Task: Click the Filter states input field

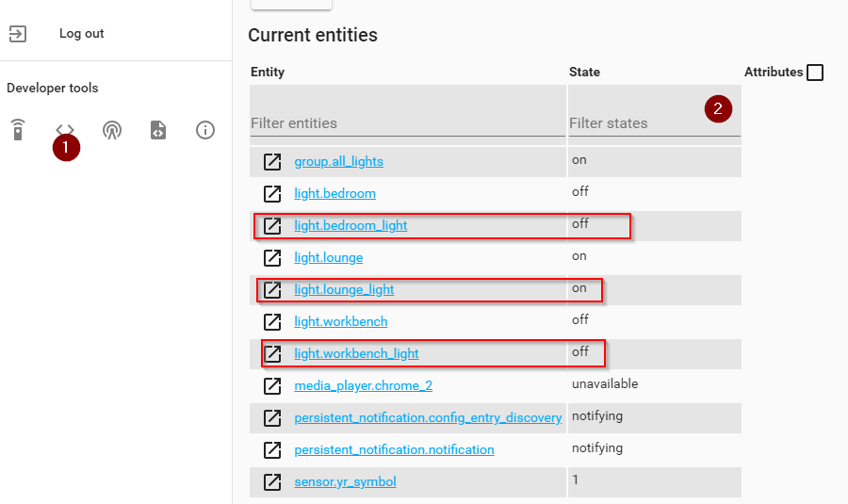Action: (631, 122)
